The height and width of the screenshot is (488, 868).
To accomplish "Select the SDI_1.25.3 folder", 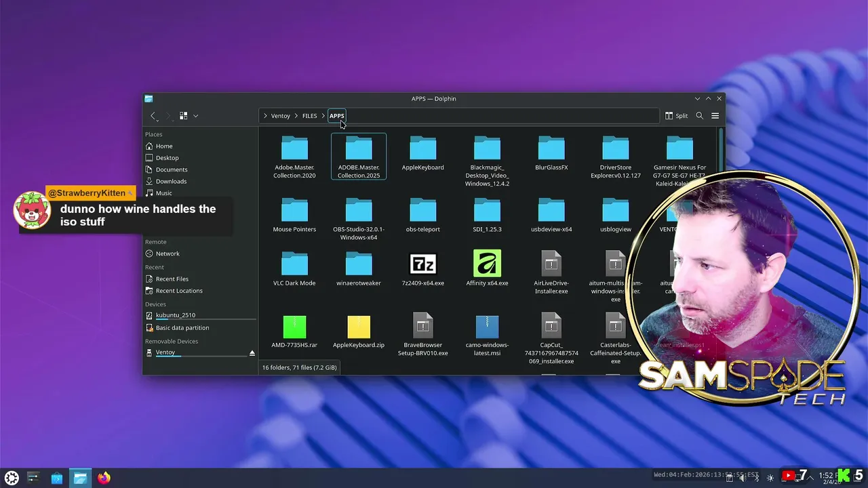I will pyautogui.click(x=487, y=216).
